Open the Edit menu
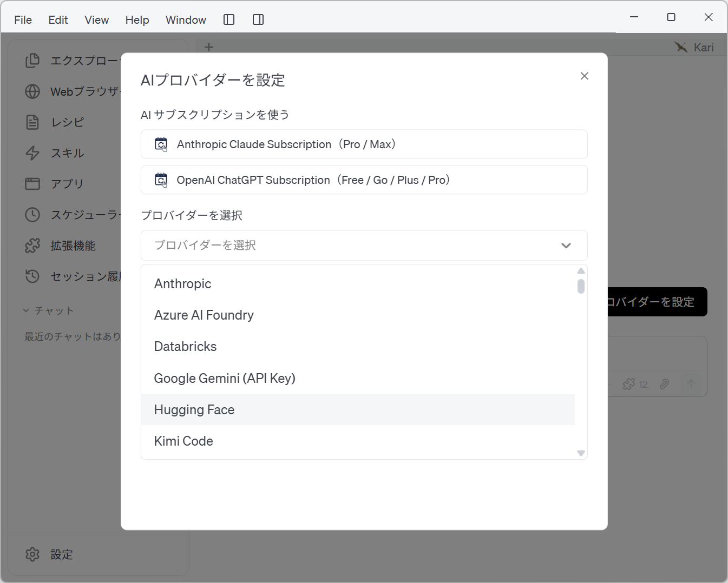 pos(58,20)
